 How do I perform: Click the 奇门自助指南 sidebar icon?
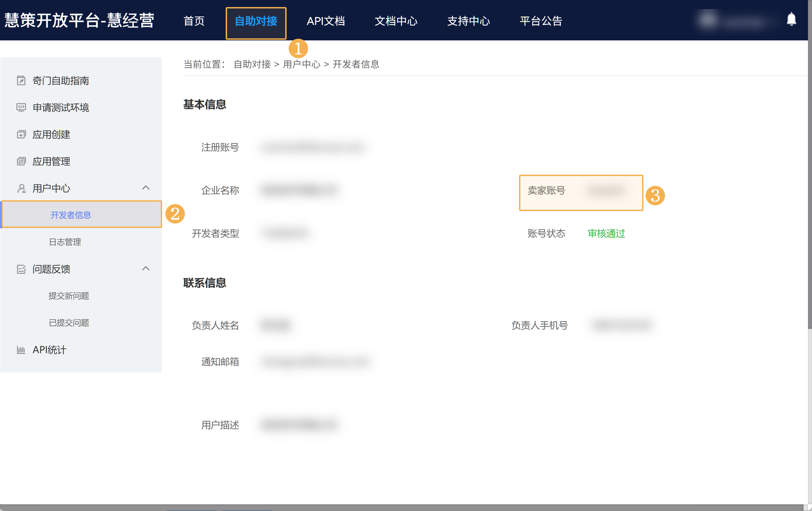(21, 81)
